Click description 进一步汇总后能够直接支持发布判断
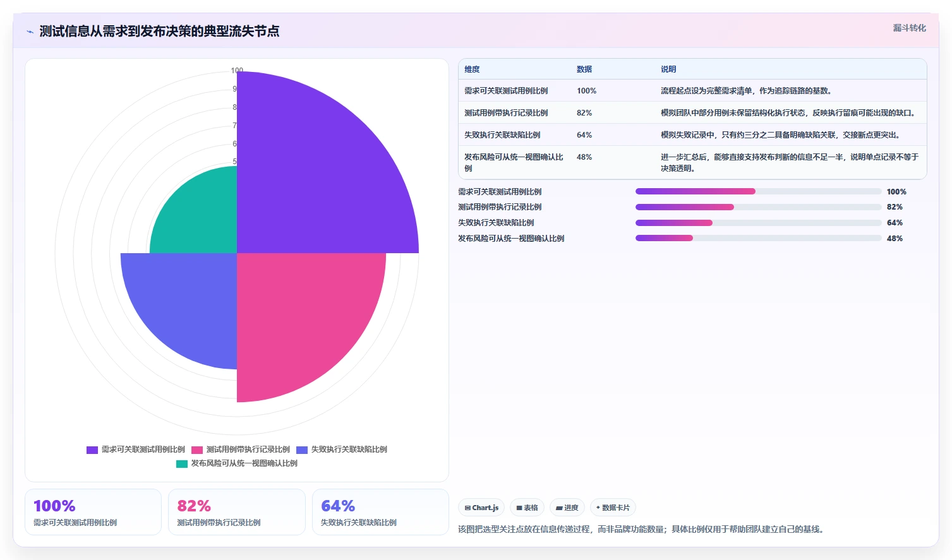The width and height of the screenshot is (952, 560). 790,162
